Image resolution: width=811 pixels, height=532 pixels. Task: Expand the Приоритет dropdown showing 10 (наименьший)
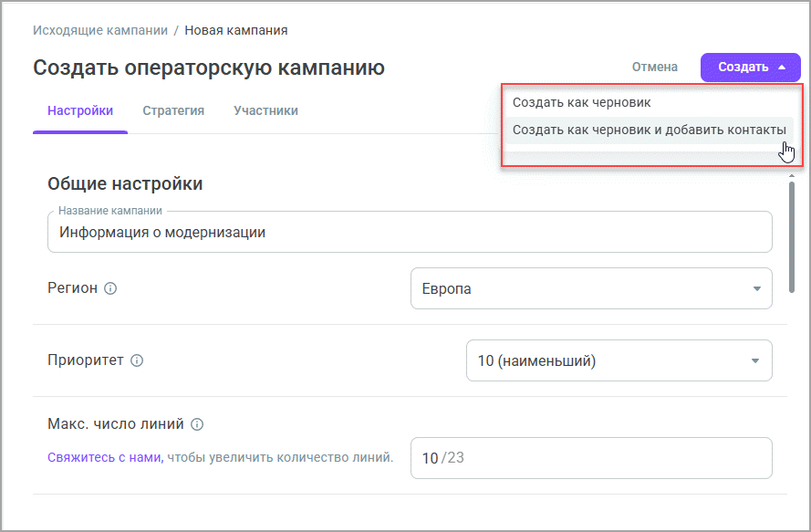619,360
